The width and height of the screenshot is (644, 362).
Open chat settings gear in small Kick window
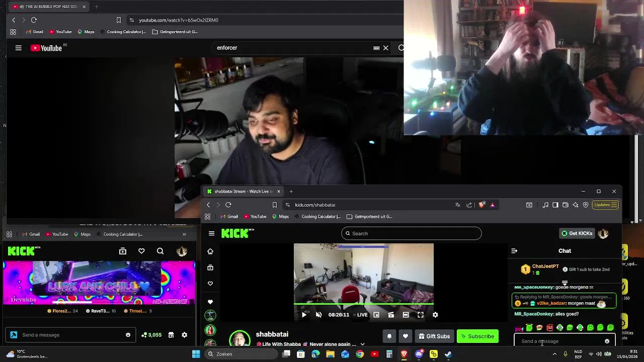point(184,335)
